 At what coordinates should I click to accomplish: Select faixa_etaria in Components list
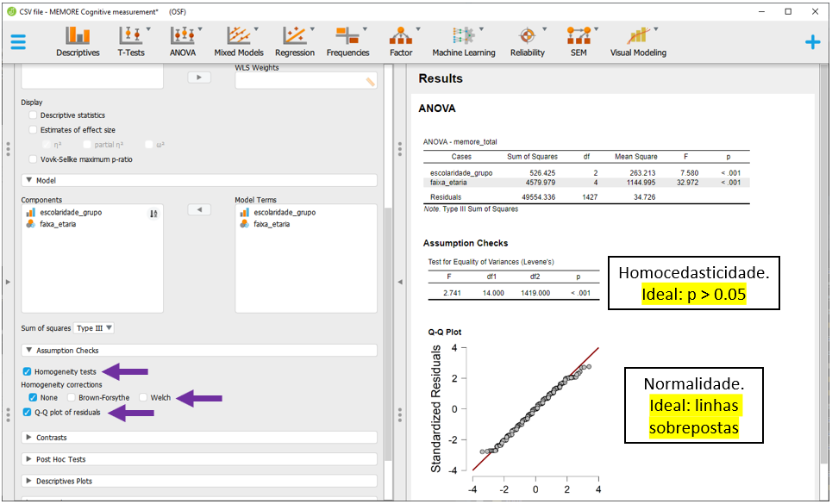pyautogui.click(x=57, y=224)
